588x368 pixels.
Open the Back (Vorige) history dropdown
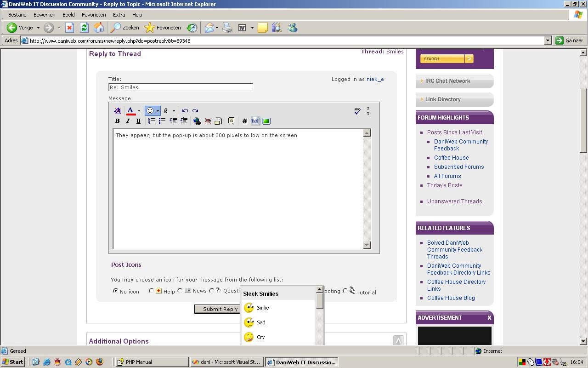tap(38, 28)
